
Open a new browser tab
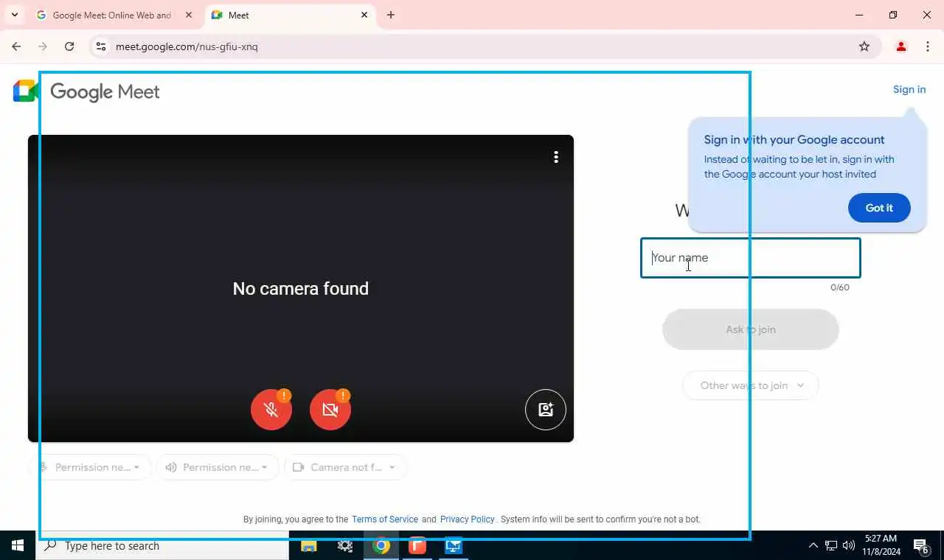pos(391,15)
